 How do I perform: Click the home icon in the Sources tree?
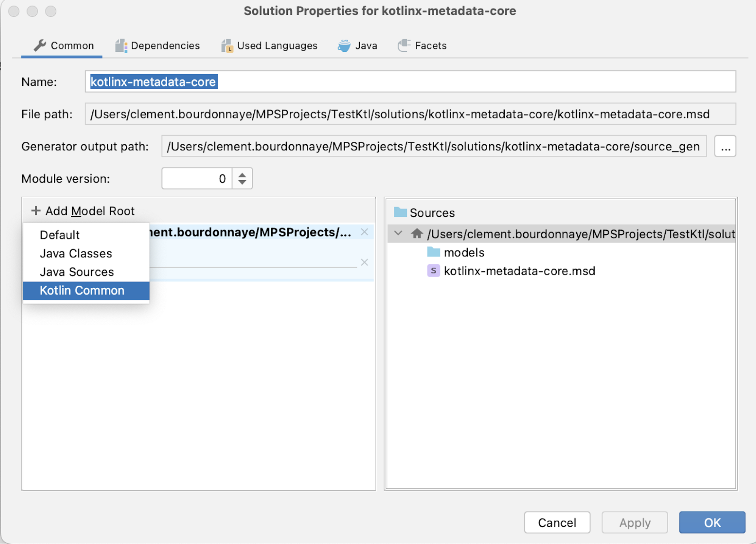(x=416, y=234)
